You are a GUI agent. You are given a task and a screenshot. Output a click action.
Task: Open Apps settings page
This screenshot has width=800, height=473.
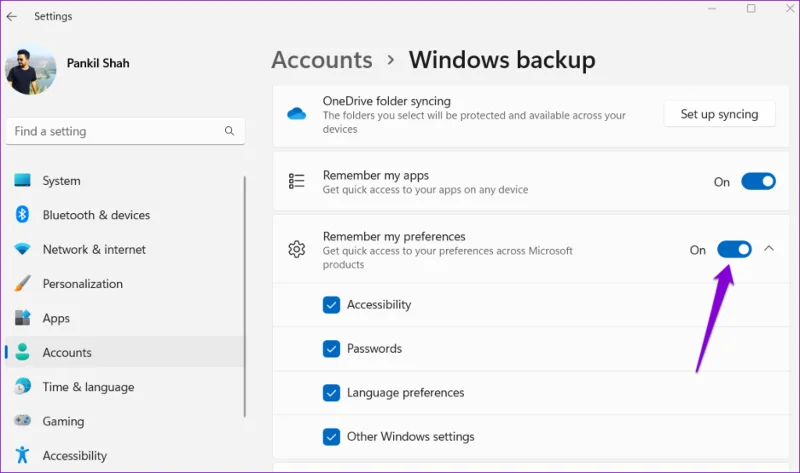point(124,318)
